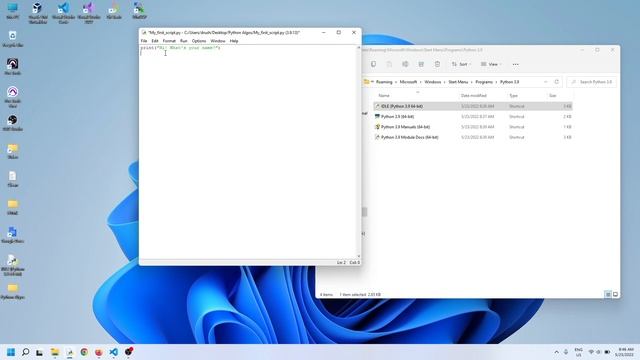Screen dimensions: 640x360
Task: Select the IDLE Python shortcut on the desktop
Action: tap(13, 265)
